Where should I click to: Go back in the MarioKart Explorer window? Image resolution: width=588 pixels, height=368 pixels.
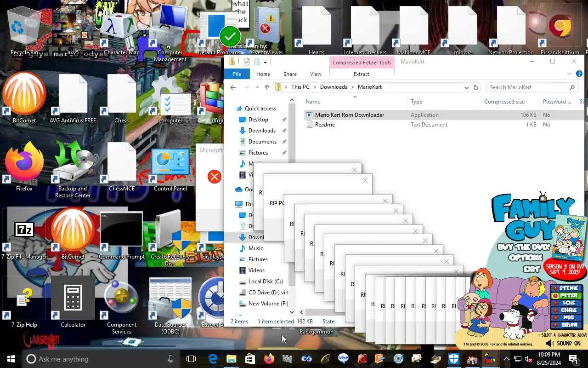coord(233,87)
